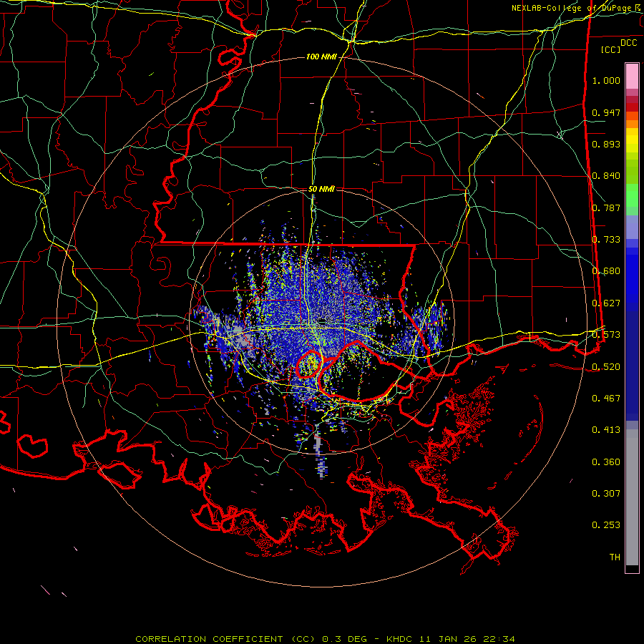Click the 1.000 scale value

[606, 80]
